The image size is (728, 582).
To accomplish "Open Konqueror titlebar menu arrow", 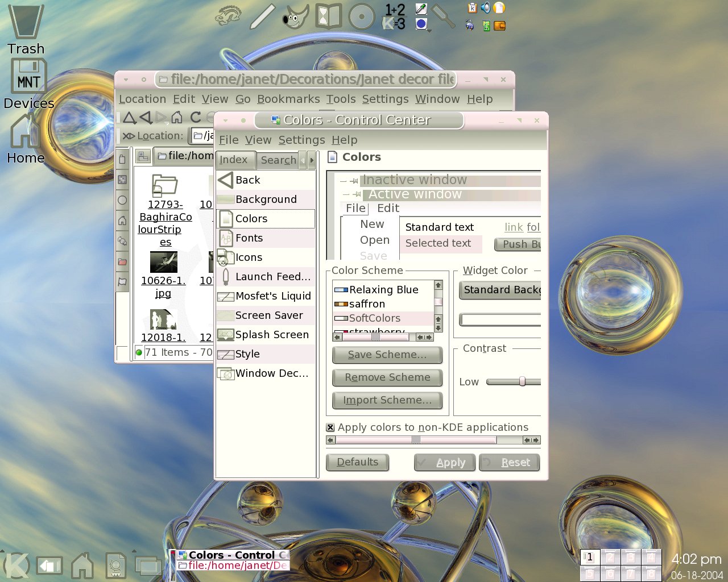I will (x=126, y=80).
